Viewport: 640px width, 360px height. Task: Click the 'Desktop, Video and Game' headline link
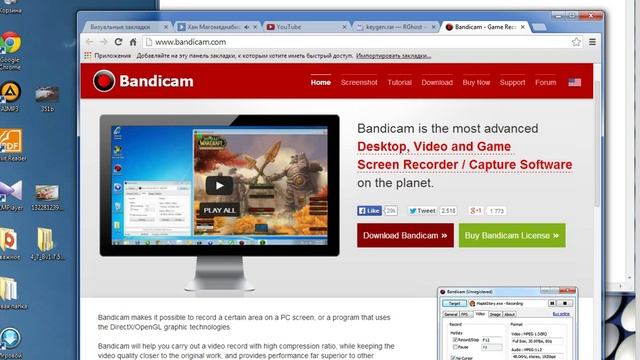point(434,147)
